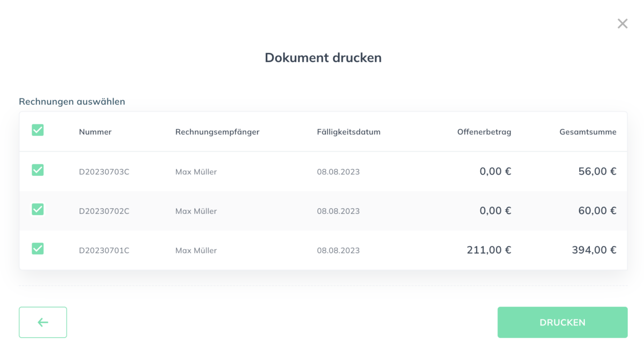Click the Dokument drucken title
The width and height of the screenshot is (644, 362).
pyautogui.click(x=323, y=57)
